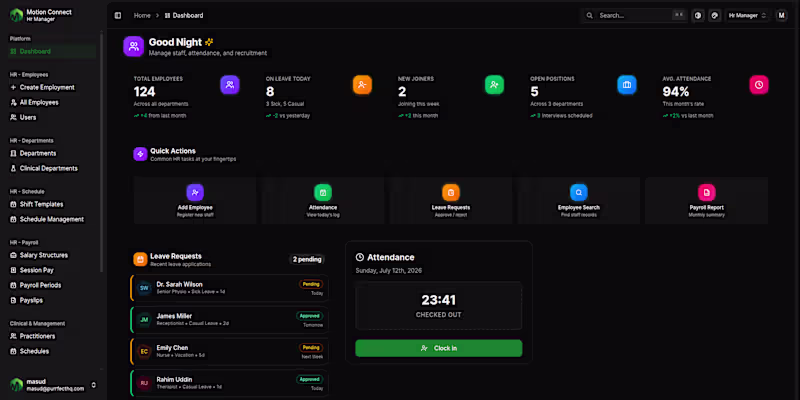This screenshot has width=800, height=400.
Task: Click the Leave Requests calendar icon
Action: tap(140, 259)
